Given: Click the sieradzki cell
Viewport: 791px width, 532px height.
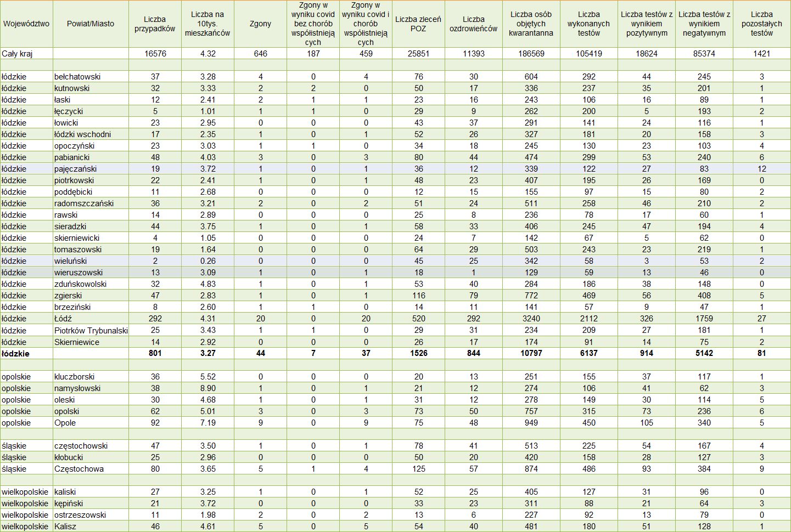Looking at the screenshot, I should (91, 227).
